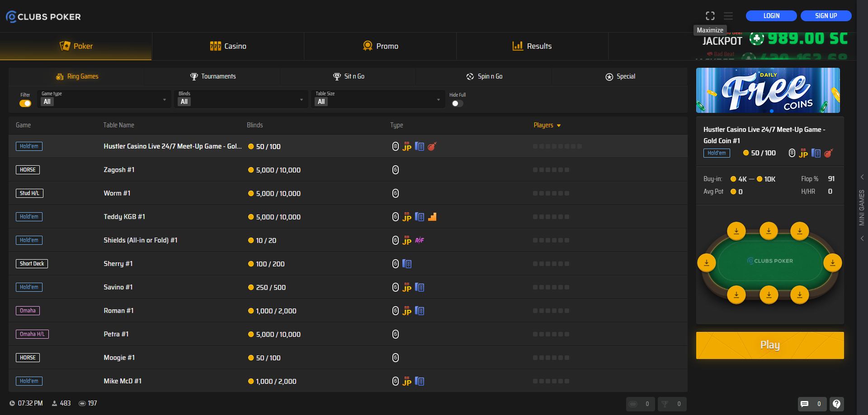Toggle the Filter switch off
The image size is (868, 415).
click(x=25, y=103)
